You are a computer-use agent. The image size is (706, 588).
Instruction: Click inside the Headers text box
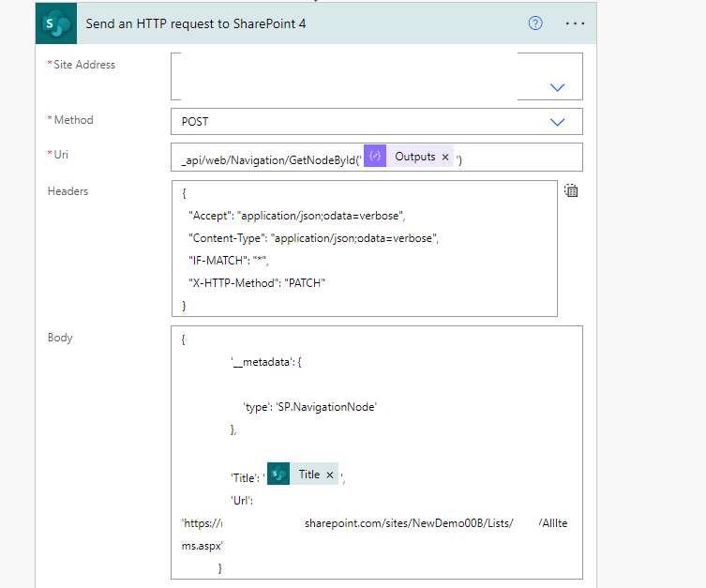pyautogui.click(x=365, y=249)
